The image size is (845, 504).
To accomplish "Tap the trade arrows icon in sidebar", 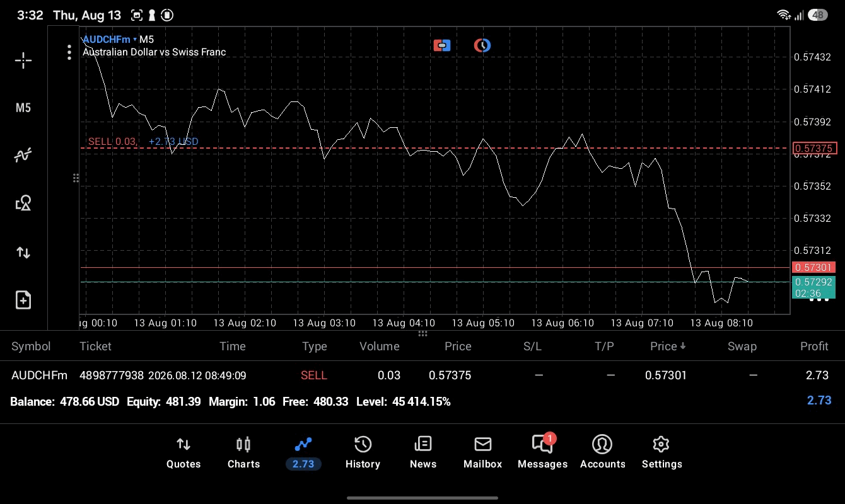I will [23, 253].
